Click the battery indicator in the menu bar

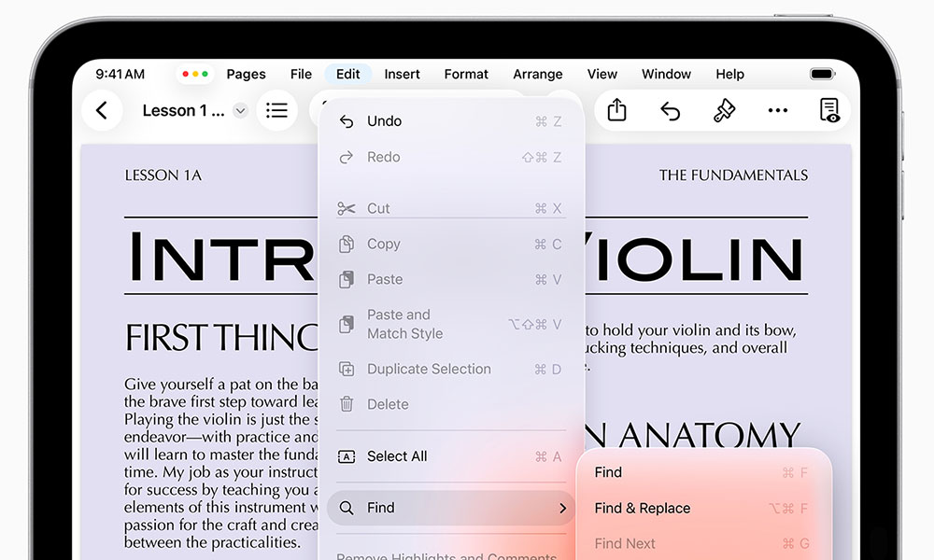822,74
